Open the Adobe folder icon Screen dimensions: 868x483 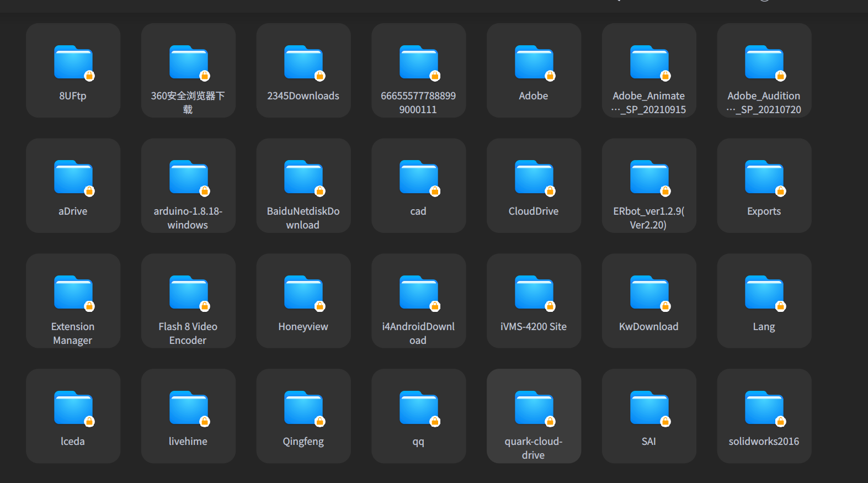point(534,62)
